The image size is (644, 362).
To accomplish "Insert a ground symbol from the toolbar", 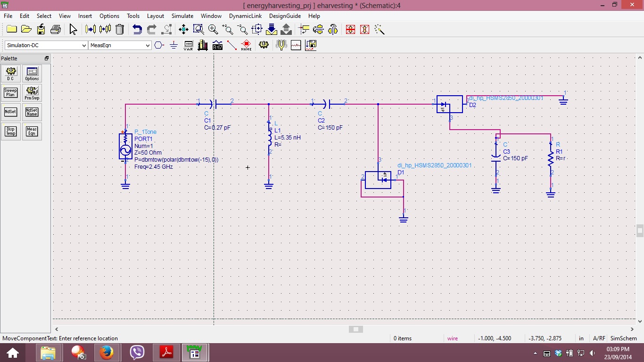I will (x=173, y=45).
